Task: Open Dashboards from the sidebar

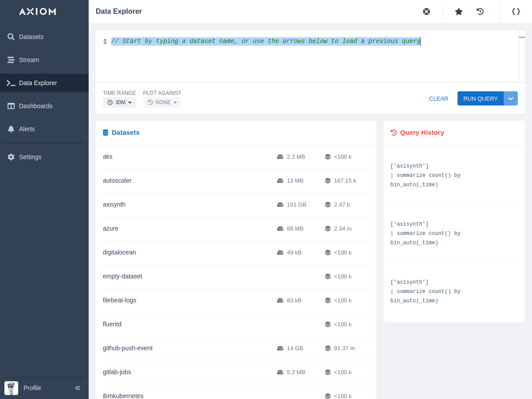Action: (35, 106)
